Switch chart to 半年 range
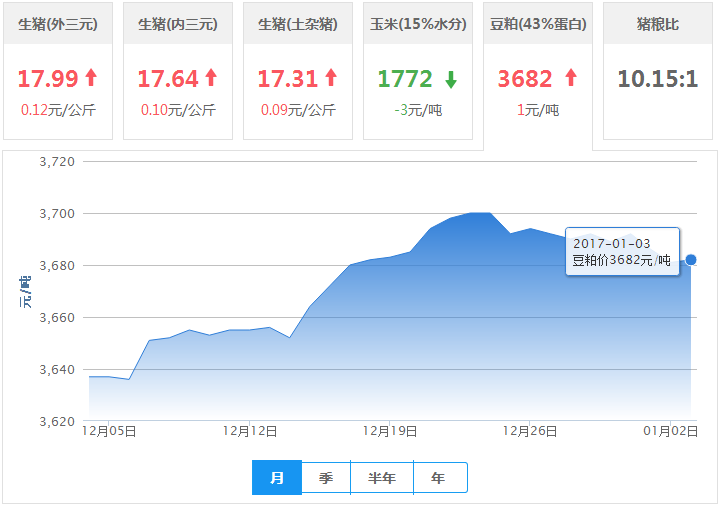Image resolution: width=724 pixels, height=513 pixels. pos(382,477)
